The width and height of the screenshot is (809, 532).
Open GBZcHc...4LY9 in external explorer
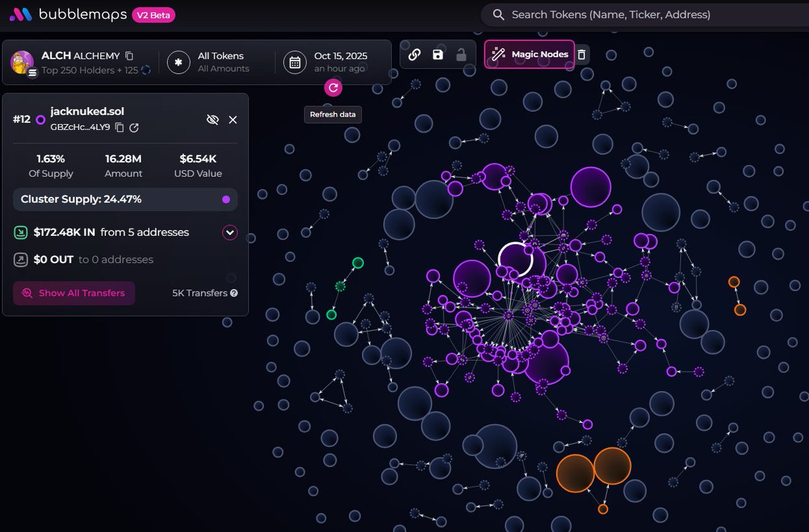pyautogui.click(x=134, y=127)
